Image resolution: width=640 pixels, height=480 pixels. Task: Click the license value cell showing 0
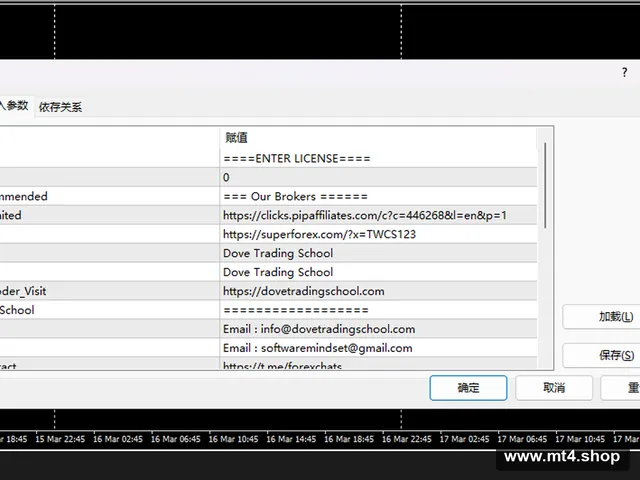click(x=378, y=178)
